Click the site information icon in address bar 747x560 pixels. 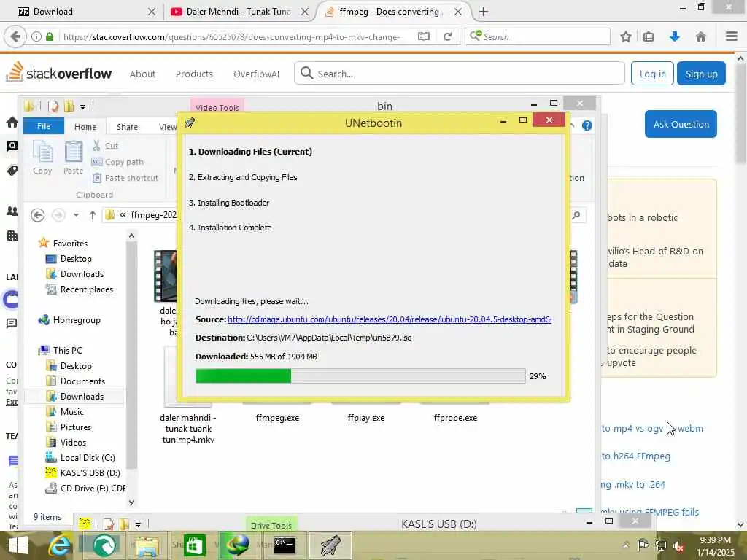tap(36, 36)
